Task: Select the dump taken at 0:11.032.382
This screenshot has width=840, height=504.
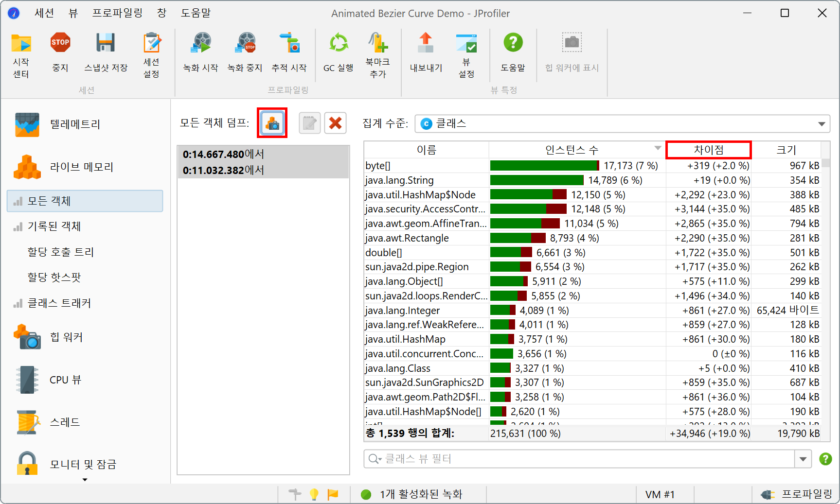Action: coord(263,170)
